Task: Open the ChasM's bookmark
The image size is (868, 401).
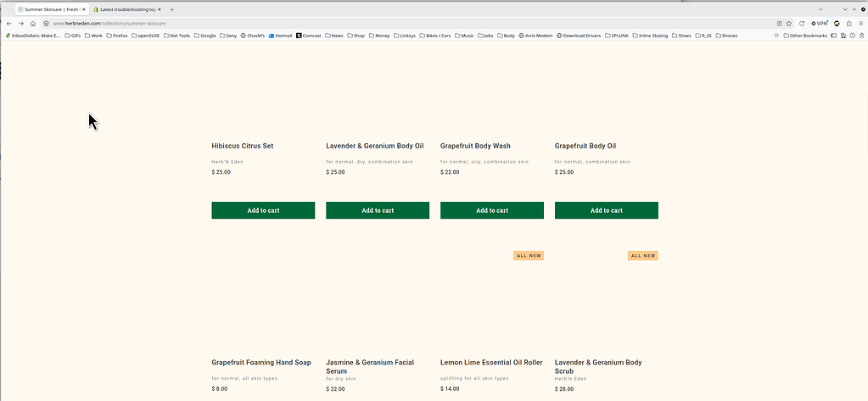Action: [x=253, y=36]
